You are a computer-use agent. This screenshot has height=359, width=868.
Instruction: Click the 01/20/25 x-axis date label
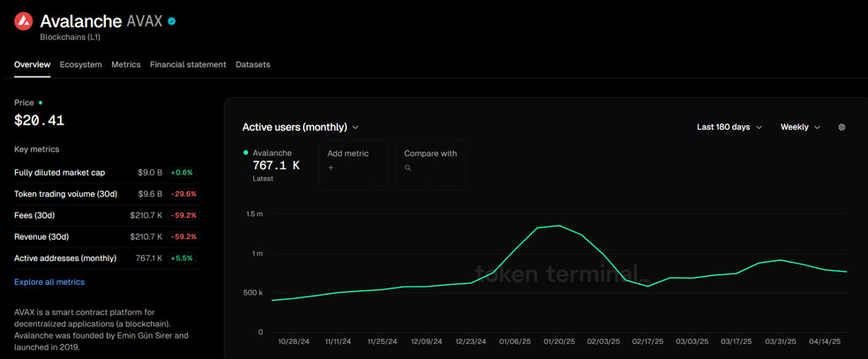click(558, 342)
